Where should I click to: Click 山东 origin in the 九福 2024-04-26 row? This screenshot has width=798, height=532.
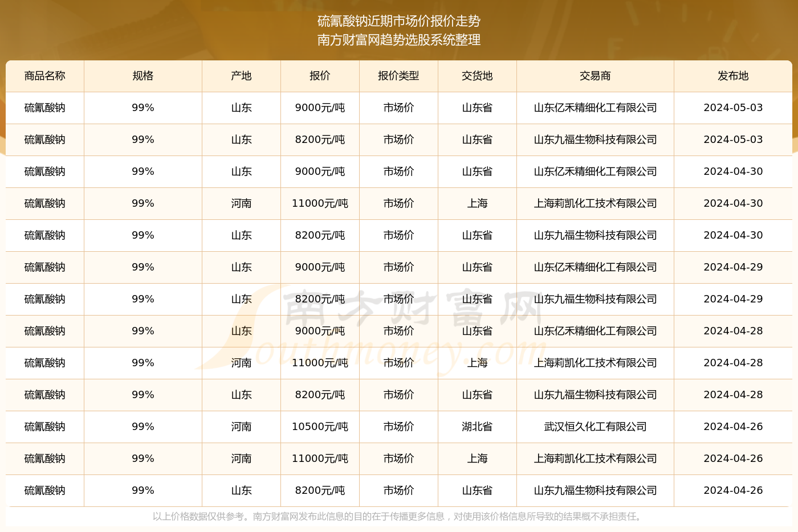[x=242, y=490]
